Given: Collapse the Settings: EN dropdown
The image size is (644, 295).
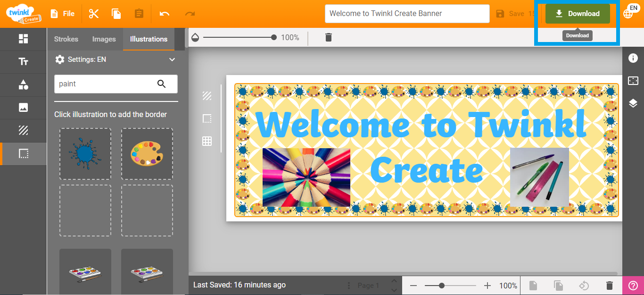Looking at the screenshot, I should 172,59.
